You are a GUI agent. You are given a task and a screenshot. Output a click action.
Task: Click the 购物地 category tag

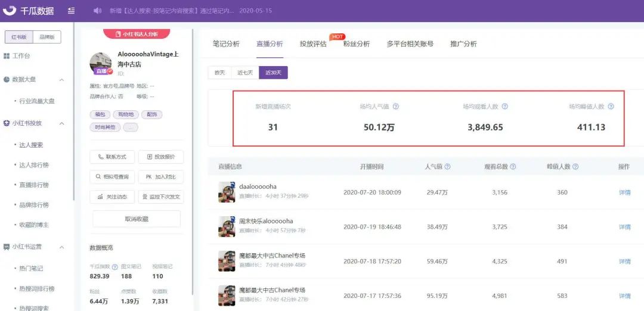tap(125, 114)
